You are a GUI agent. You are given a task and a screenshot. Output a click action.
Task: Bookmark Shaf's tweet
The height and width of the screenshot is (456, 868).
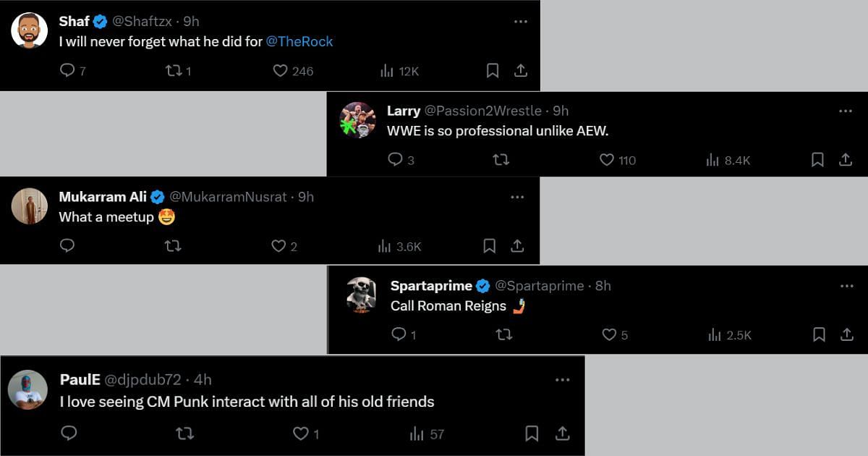coord(492,70)
